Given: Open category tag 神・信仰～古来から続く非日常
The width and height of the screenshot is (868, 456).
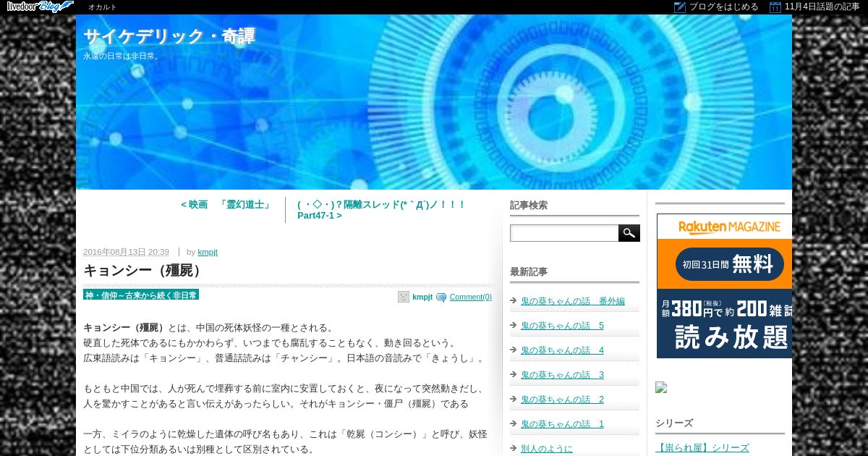Looking at the screenshot, I should (141, 295).
